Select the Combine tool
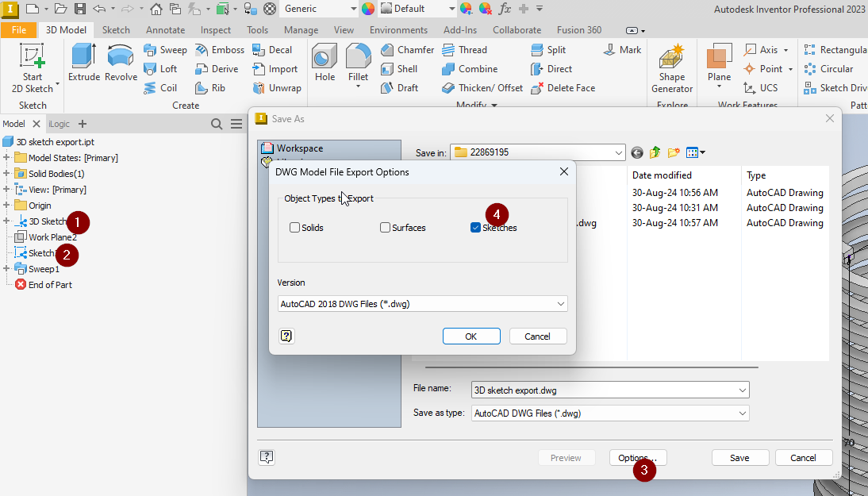868x496 pixels. pyautogui.click(x=473, y=69)
